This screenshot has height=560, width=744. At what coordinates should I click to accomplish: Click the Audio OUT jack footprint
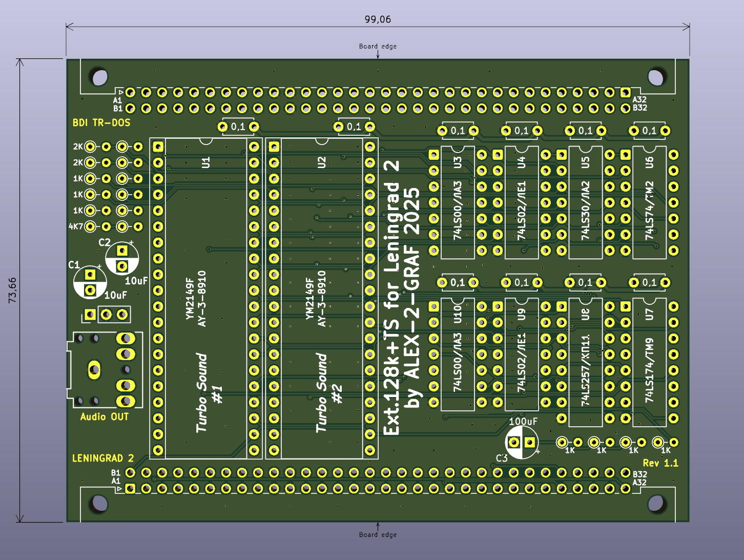pos(105,369)
